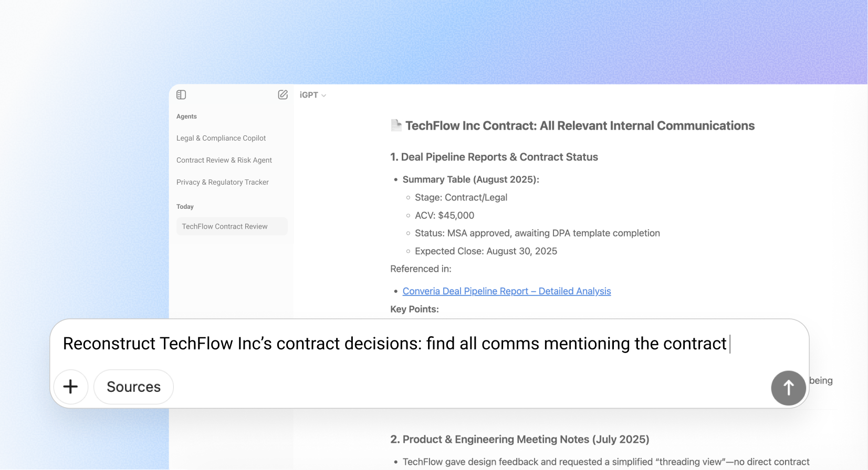The width and height of the screenshot is (868, 470).
Task: Collapse the navigation sidebar panel
Action: tap(181, 94)
